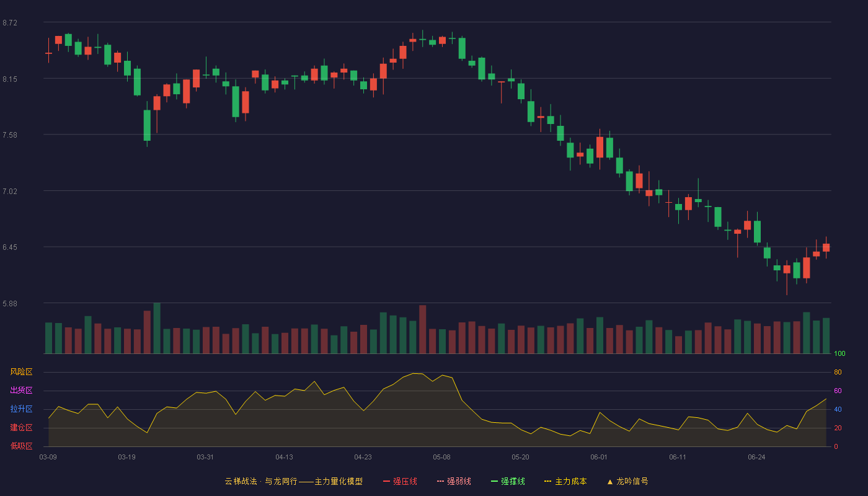Click the 06-11 date label
The image size is (868, 496).
[x=678, y=457]
